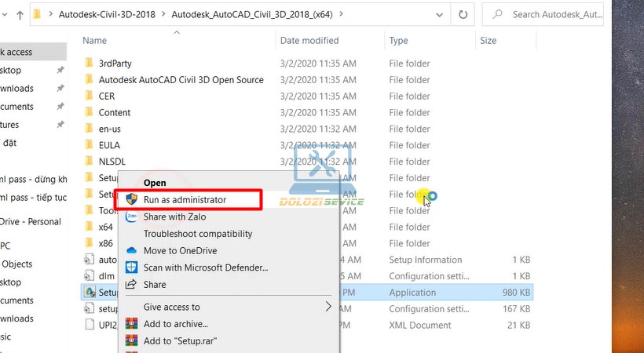644x353 pixels.
Task: Sort by Name column header
Action: coord(94,40)
